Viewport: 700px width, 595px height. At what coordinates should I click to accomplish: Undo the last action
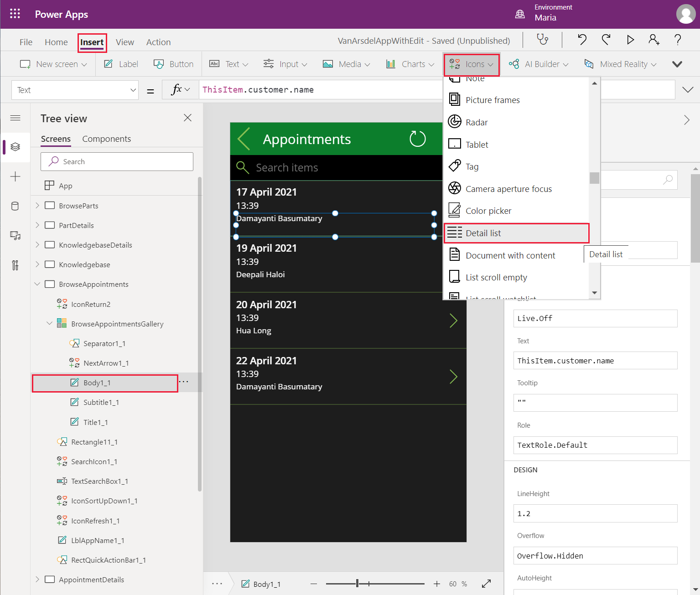click(582, 40)
